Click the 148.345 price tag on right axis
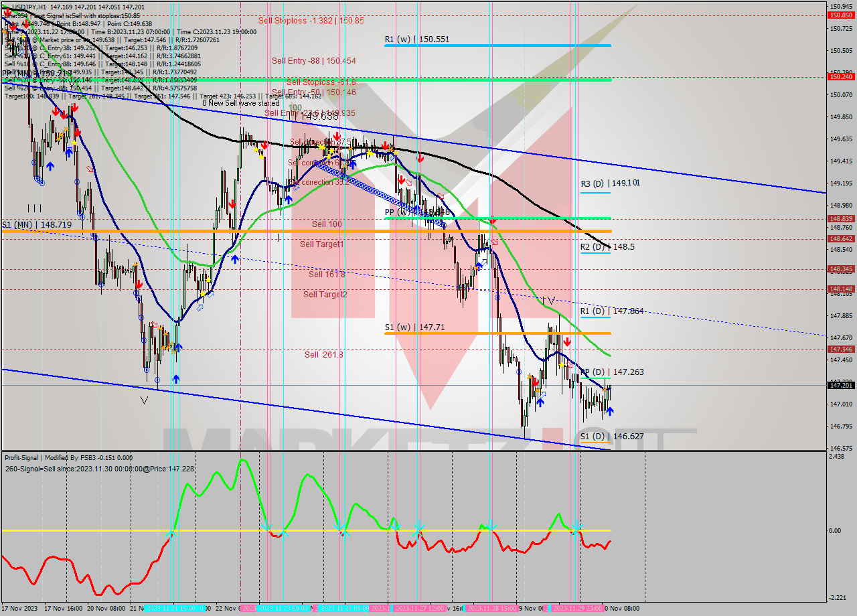The width and height of the screenshot is (857, 616). 841,269
